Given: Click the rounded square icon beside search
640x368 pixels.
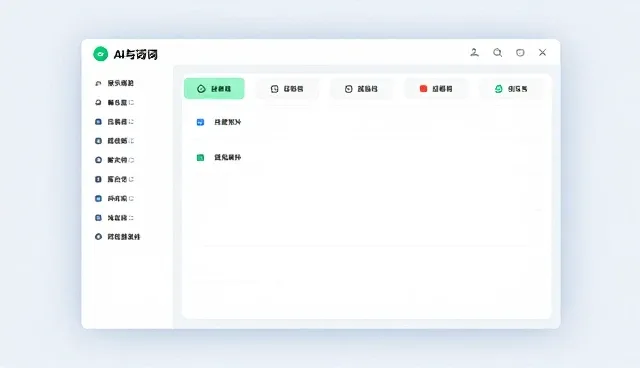Looking at the screenshot, I should tap(520, 53).
